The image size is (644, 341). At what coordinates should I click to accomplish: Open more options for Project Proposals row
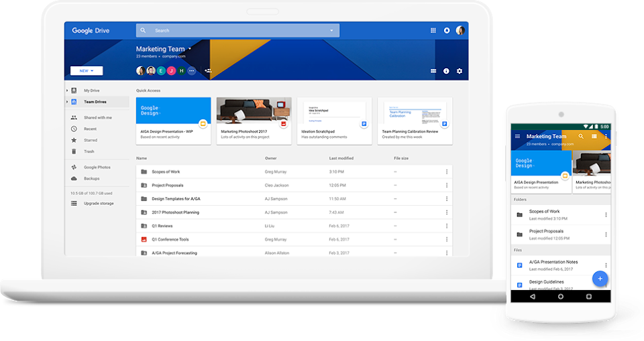(447, 185)
